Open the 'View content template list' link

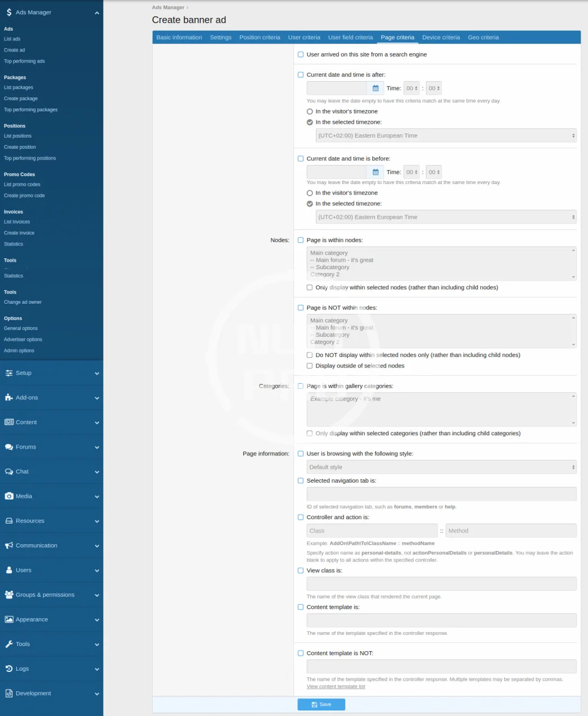[x=335, y=686]
